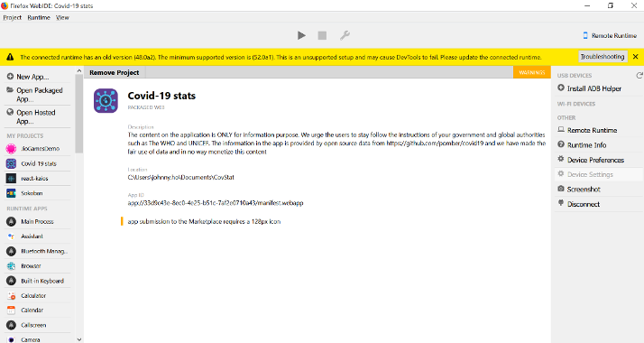
Task: Select the Assistant runtime app
Action: [38, 236]
